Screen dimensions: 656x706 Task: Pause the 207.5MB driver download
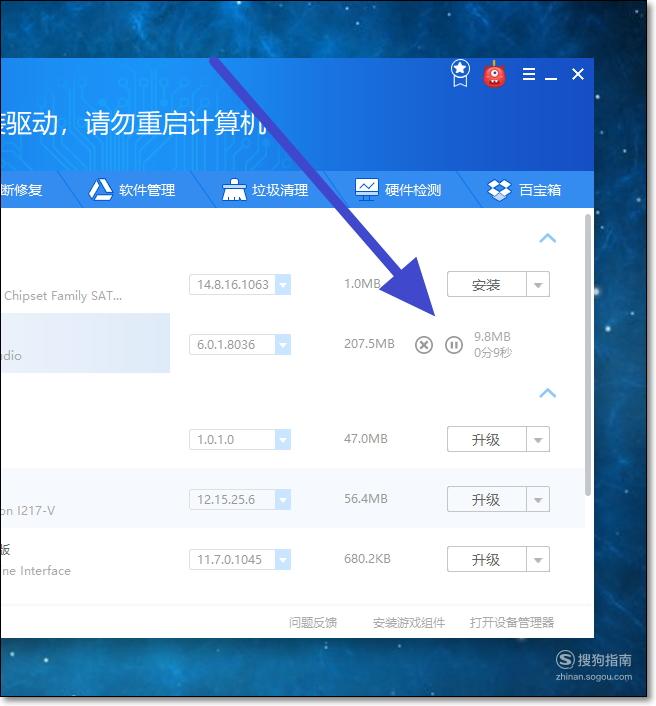(x=454, y=345)
